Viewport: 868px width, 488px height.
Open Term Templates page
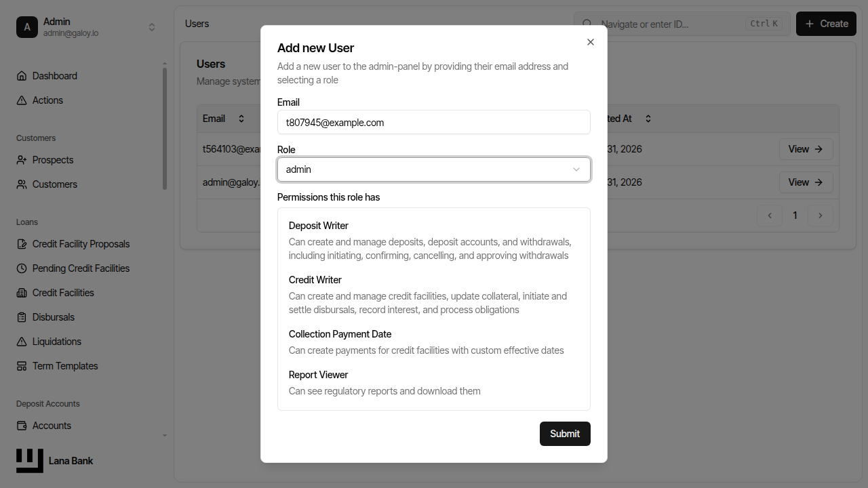65,366
